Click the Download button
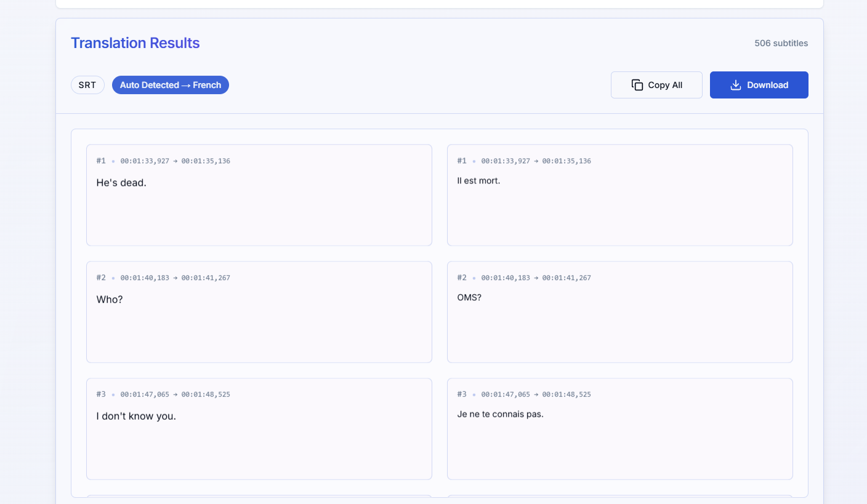867x504 pixels. tap(759, 85)
